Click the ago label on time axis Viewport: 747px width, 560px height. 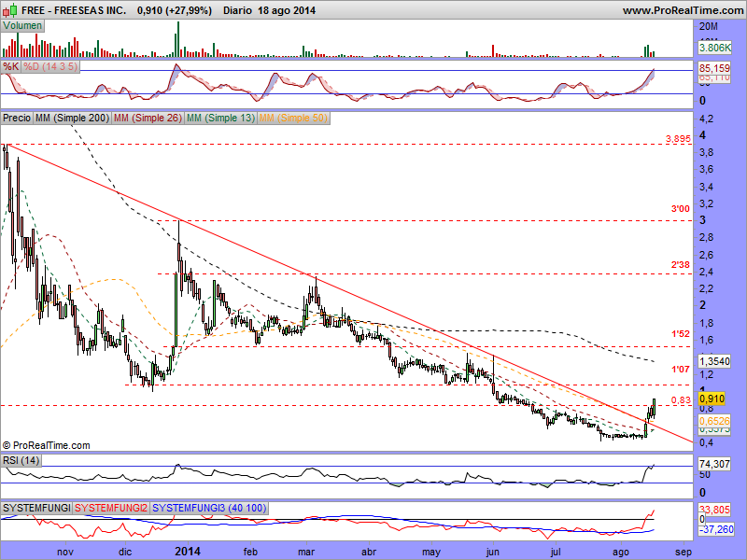tap(620, 552)
